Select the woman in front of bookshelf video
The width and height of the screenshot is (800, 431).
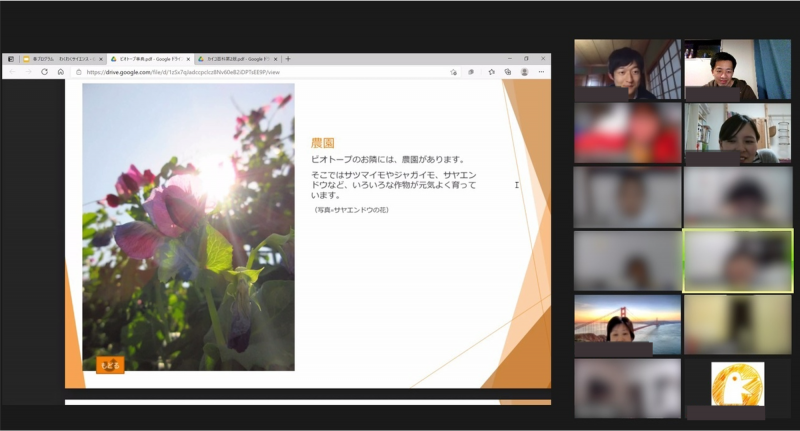[738, 133]
